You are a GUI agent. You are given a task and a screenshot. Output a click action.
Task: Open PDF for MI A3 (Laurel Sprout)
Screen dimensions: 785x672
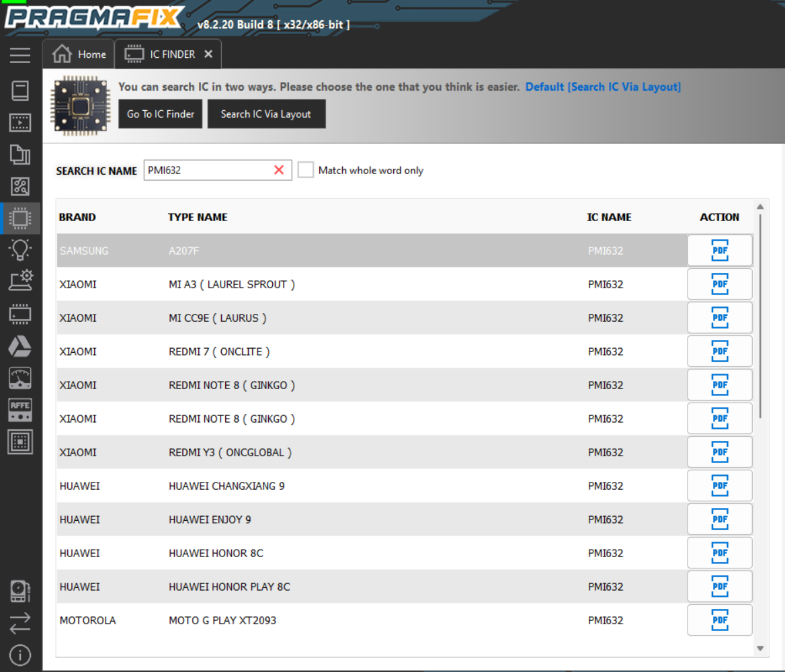point(719,284)
